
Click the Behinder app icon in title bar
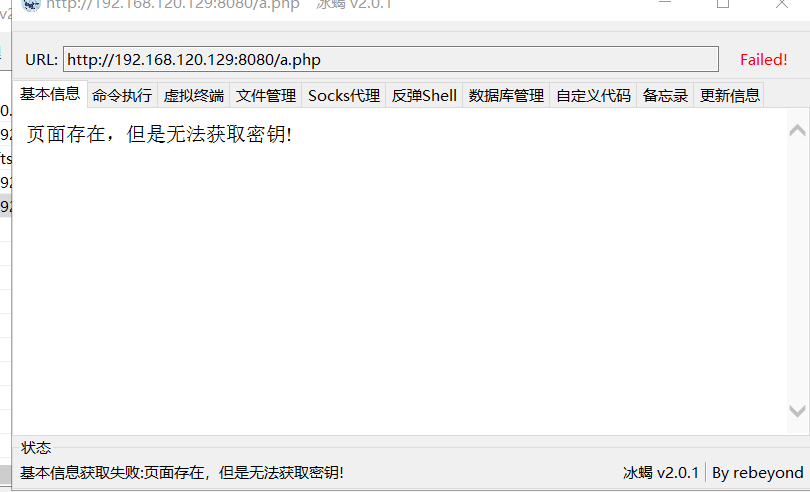[x=31, y=5]
